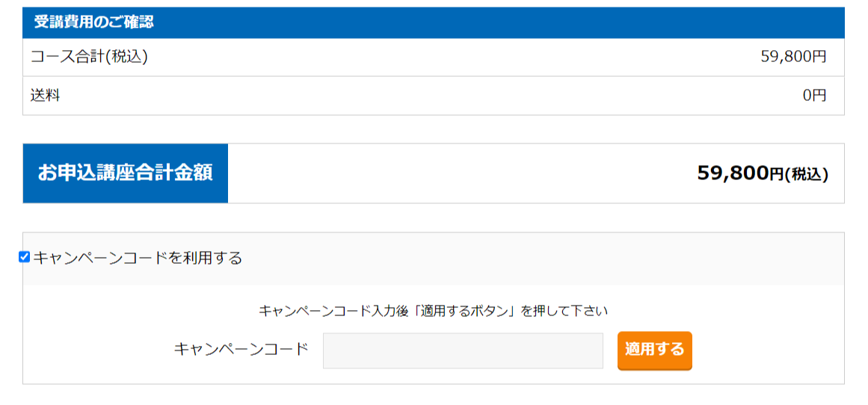The height and width of the screenshot is (405, 868).
Task: Click the blue お申込講座合計金額 box
Action: point(125,173)
